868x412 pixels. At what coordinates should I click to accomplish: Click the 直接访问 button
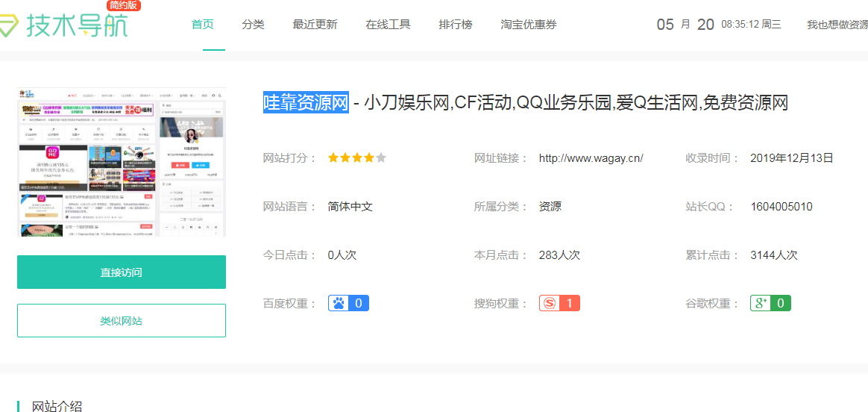tap(122, 272)
